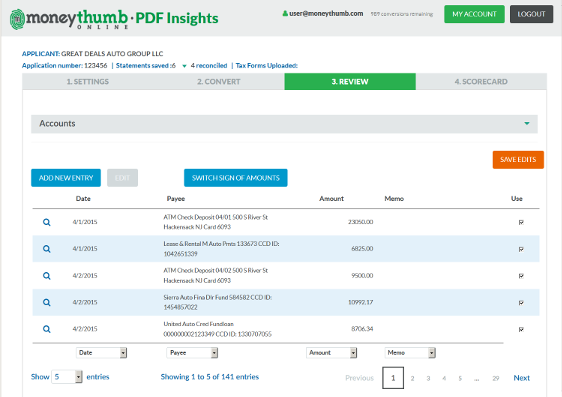Click the greyed Edit button
The image size is (562, 397).
(x=122, y=178)
